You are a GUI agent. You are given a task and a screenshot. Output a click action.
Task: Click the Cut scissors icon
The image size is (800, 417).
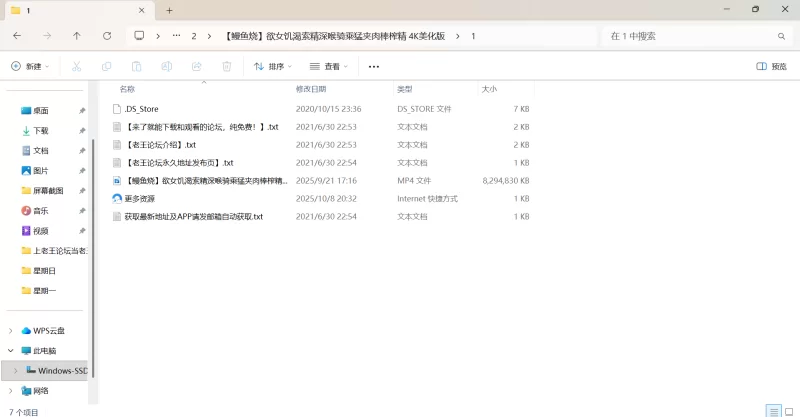click(x=76, y=66)
